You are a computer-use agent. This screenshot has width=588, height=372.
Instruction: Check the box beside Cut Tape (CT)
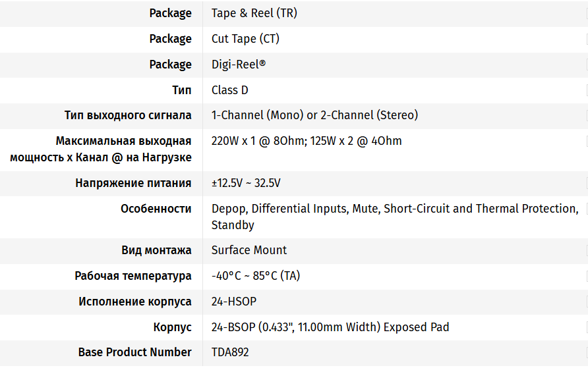[586, 39]
